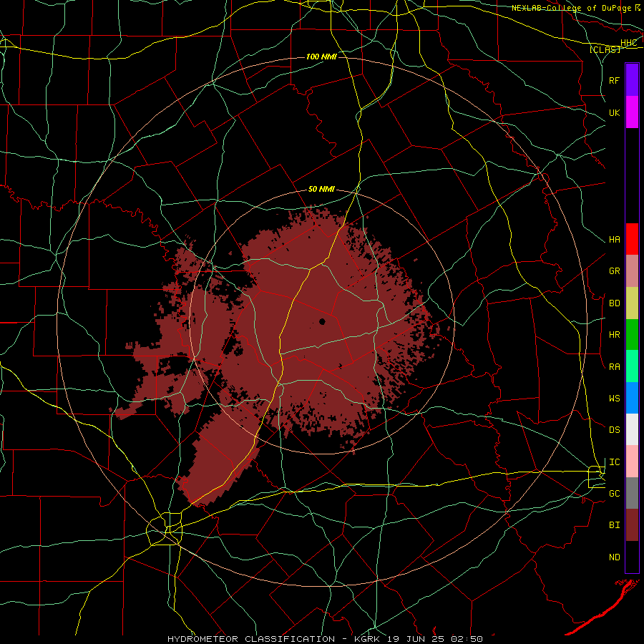Click the [CLAS] units label
The image size is (644, 644).
coord(605,49)
